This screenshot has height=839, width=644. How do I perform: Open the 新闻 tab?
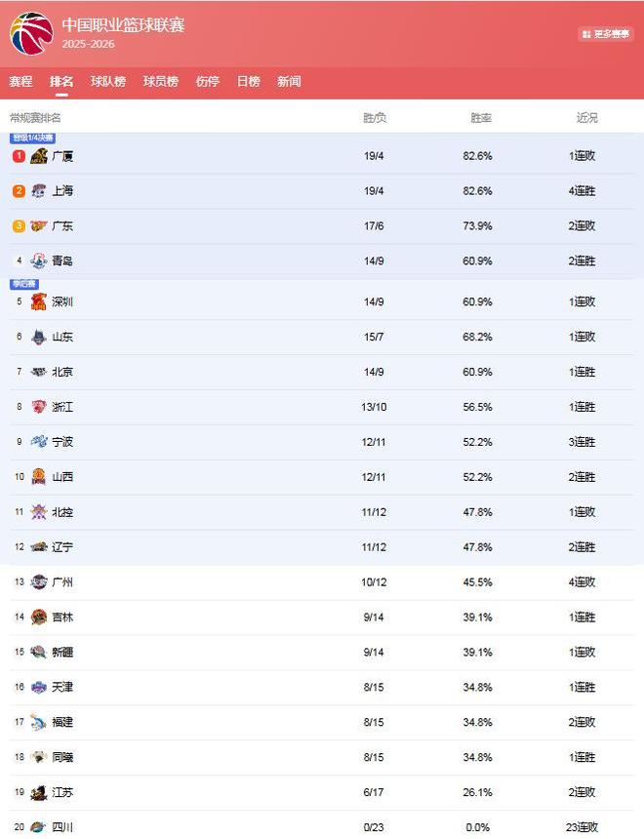289,82
